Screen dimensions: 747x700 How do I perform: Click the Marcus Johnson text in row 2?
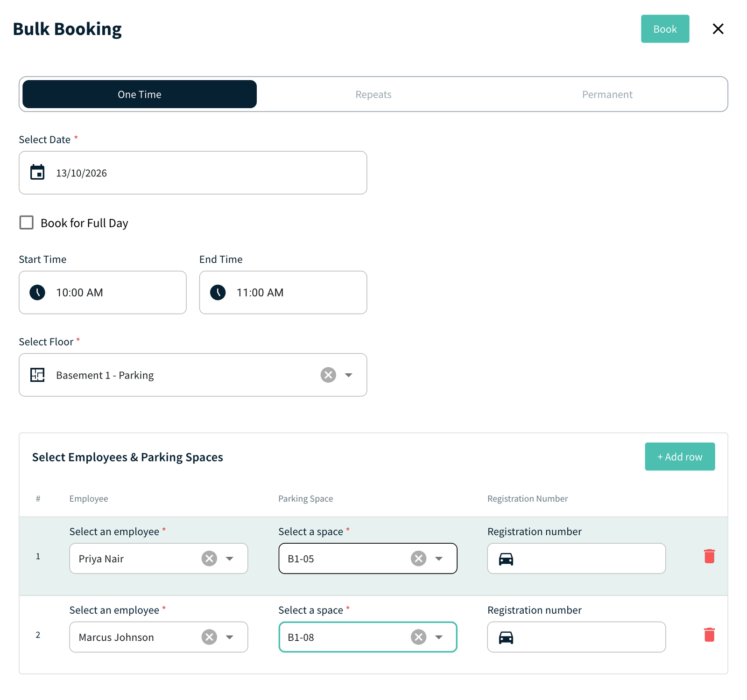point(116,637)
